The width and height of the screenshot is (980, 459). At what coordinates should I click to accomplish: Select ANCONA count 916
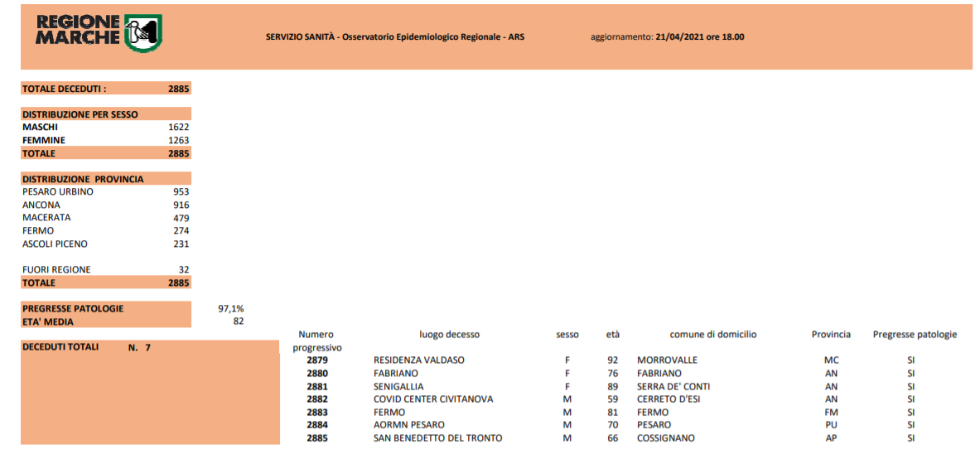pyautogui.click(x=181, y=205)
